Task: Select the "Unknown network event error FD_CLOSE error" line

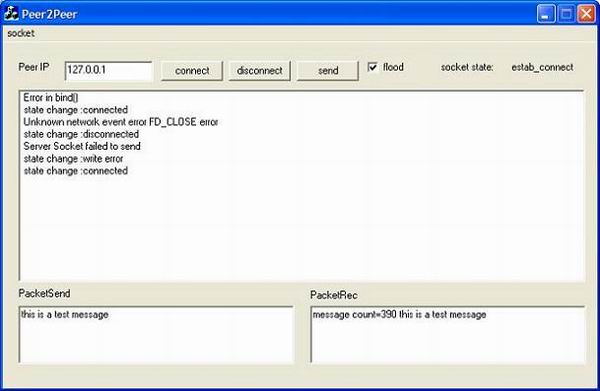Action: pos(121,122)
